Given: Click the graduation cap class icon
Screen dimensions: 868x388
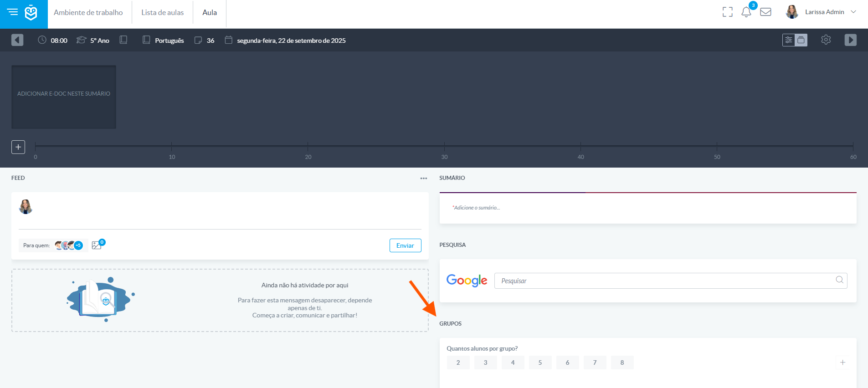Looking at the screenshot, I should click(x=81, y=40).
